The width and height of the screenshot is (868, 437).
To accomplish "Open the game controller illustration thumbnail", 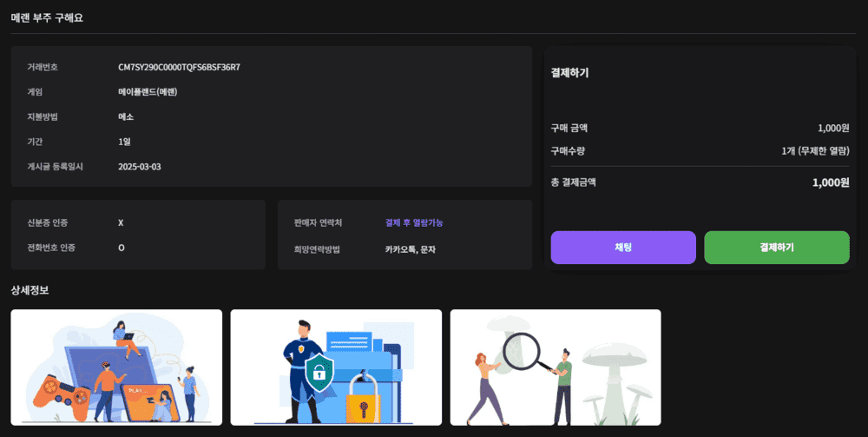I will click(x=116, y=367).
